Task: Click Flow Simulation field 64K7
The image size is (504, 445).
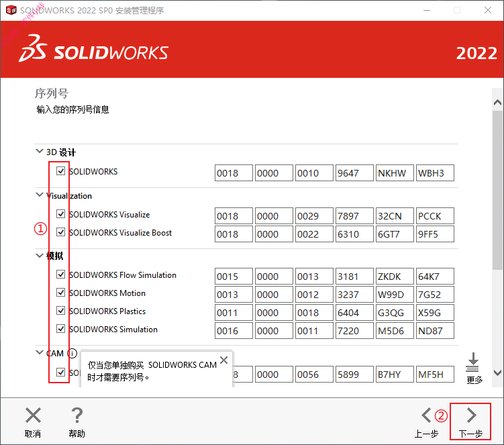Action: click(x=435, y=277)
